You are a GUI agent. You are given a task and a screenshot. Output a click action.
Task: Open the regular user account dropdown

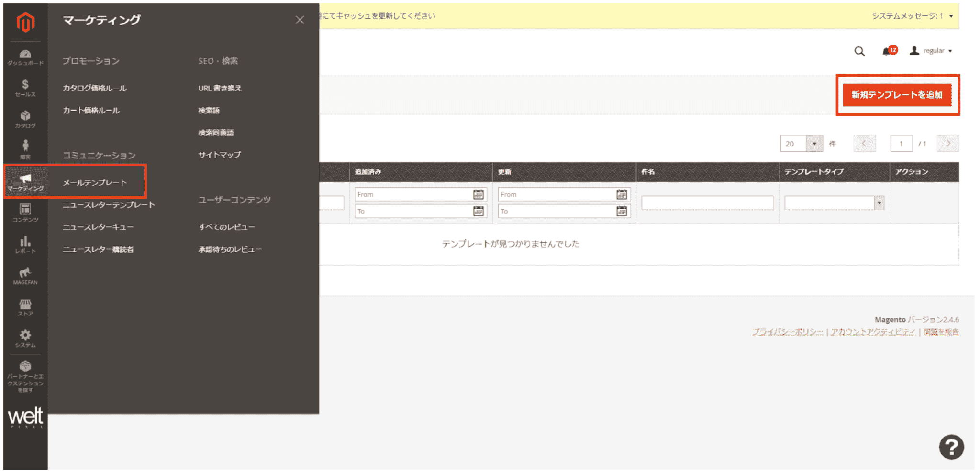point(931,50)
